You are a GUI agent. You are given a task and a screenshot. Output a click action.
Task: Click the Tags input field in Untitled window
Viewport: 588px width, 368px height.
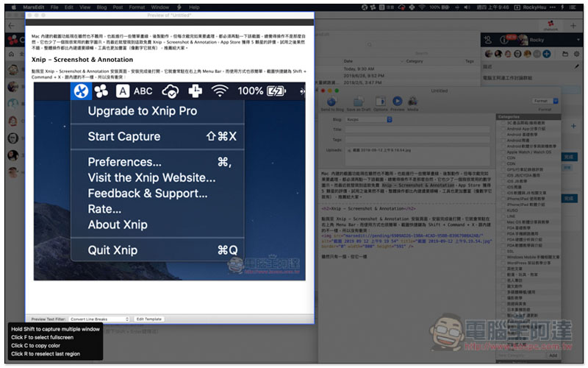pos(417,140)
